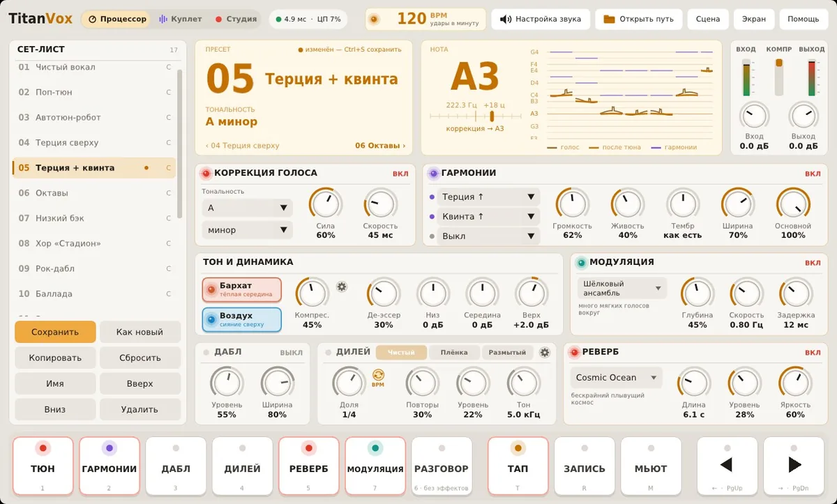The height and width of the screenshot is (504, 837).
Task: Enable Дабл with its ВЫКЛ switch
Action: tap(291, 353)
